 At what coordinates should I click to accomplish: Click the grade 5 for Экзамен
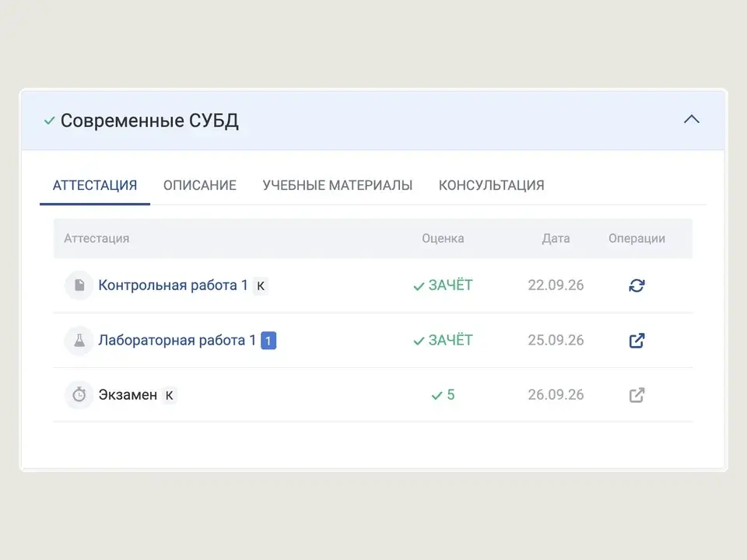(443, 395)
